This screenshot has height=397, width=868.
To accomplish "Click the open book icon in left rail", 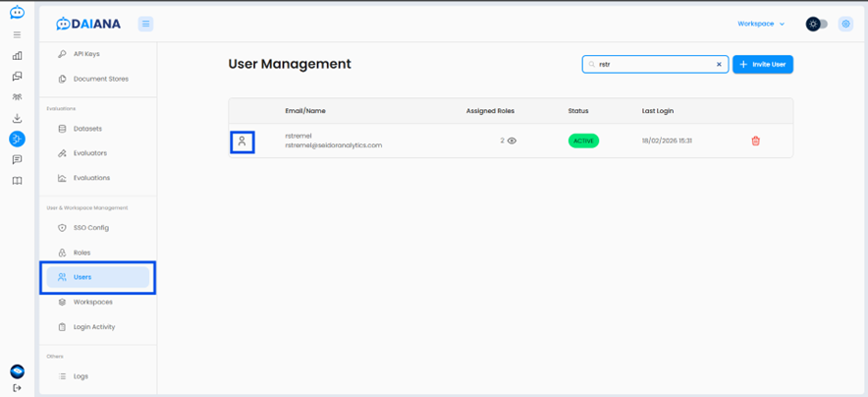I will [17, 181].
